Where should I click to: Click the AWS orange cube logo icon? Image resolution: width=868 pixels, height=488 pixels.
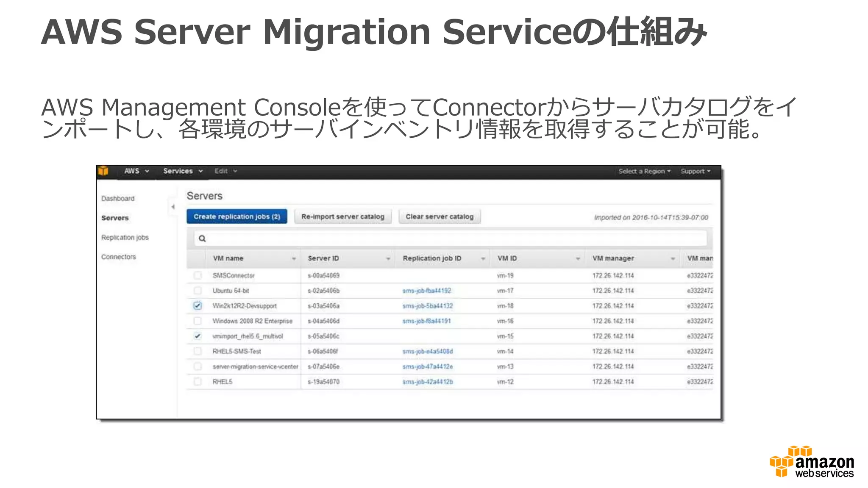click(x=103, y=171)
